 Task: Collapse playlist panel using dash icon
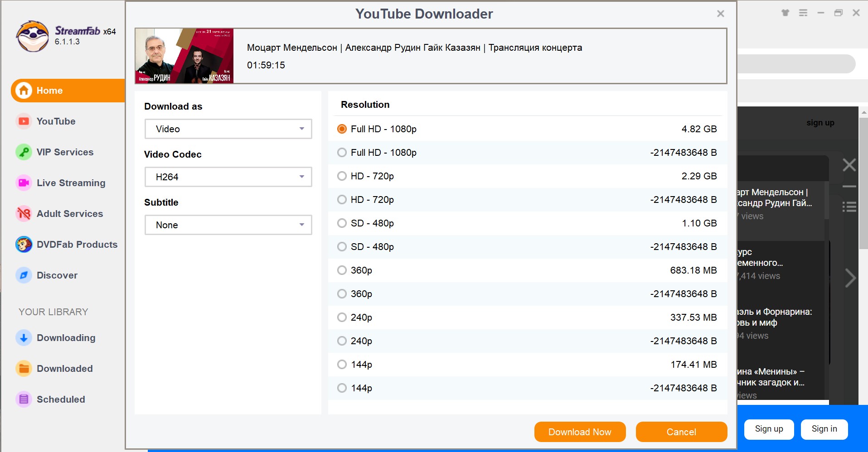849,186
